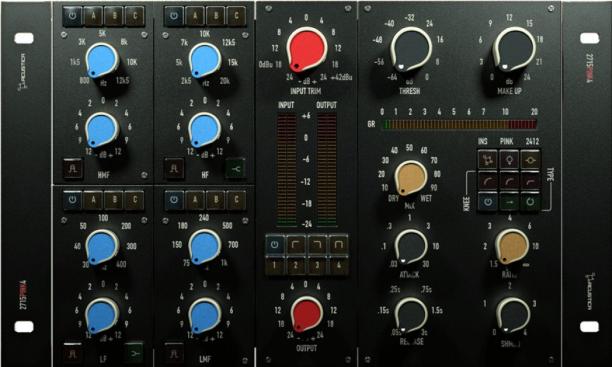
Task: Click the red OUTPUT knob
Action: pyautogui.click(x=306, y=314)
